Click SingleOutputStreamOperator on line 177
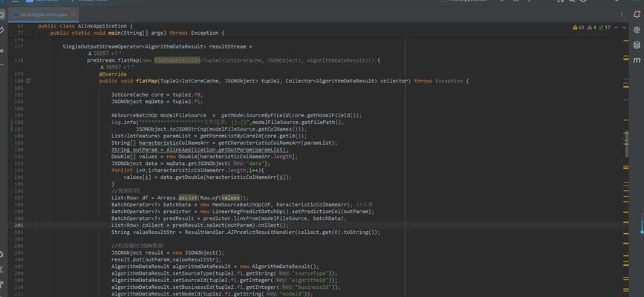Screen dimensions: 644x297 point(103,47)
